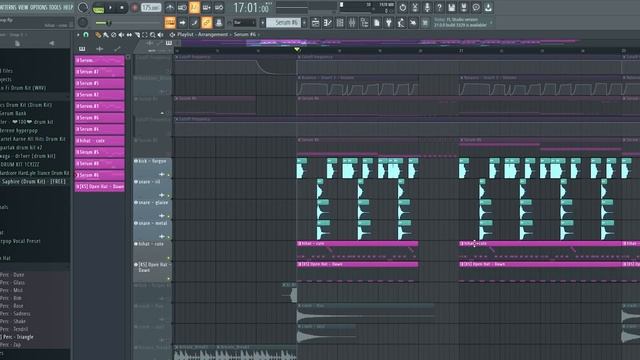Toggle typing keyboard to piano icon
Screen dimensions: 640x360
point(170,22)
